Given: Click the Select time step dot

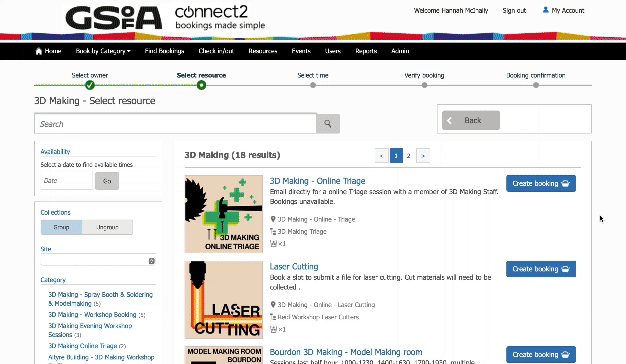Looking at the screenshot, I should (x=313, y=85).
